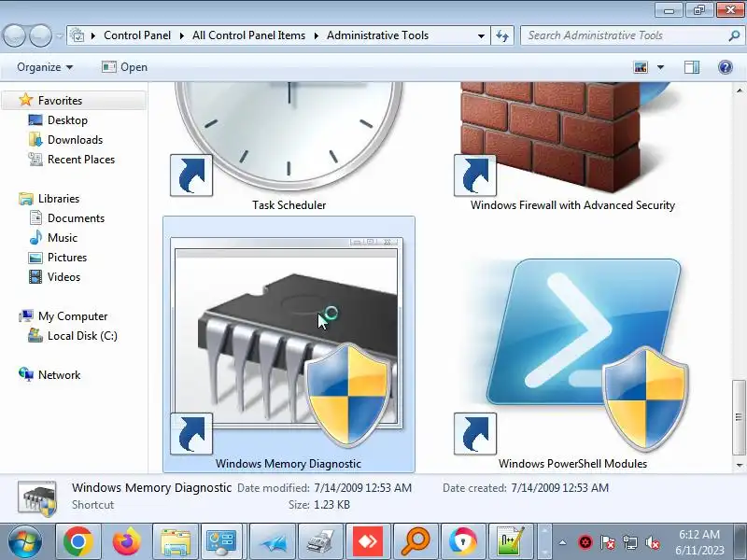The height and width of the screenshot is (560, 747).
Task: Open the red AnyDesk taskbar icon
Action: click(x=368, y=541)
